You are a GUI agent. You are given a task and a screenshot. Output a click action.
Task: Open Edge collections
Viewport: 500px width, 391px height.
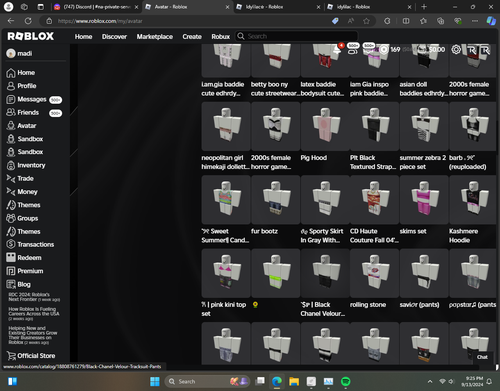441,21
